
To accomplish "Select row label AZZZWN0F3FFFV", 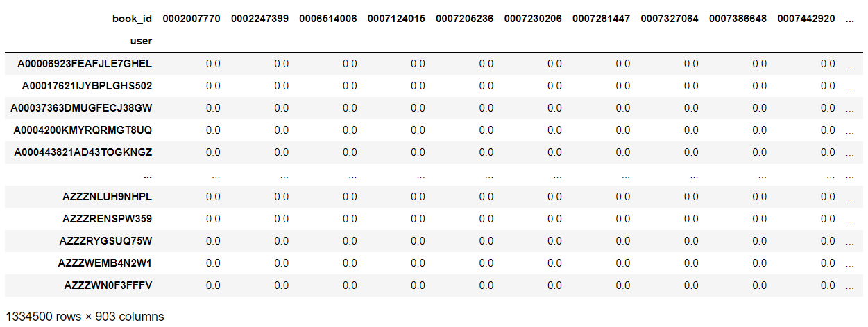I will pyautogui.click(x=108, y=285).
